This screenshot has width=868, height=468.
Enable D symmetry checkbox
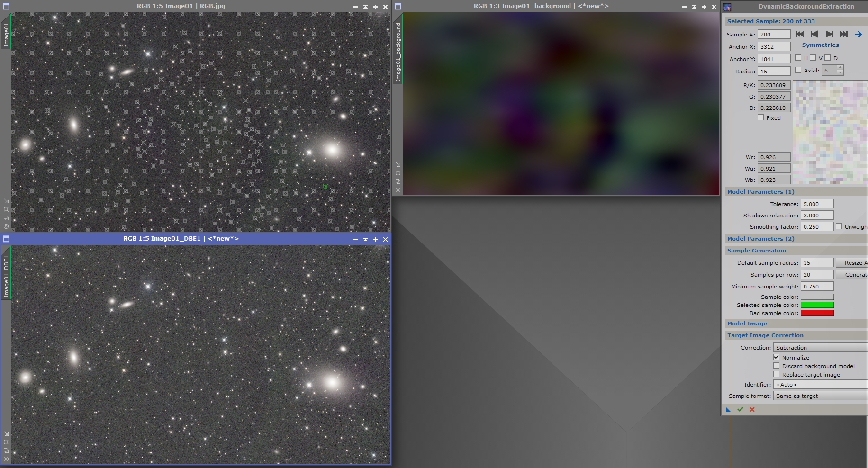(x=828, y=58)
